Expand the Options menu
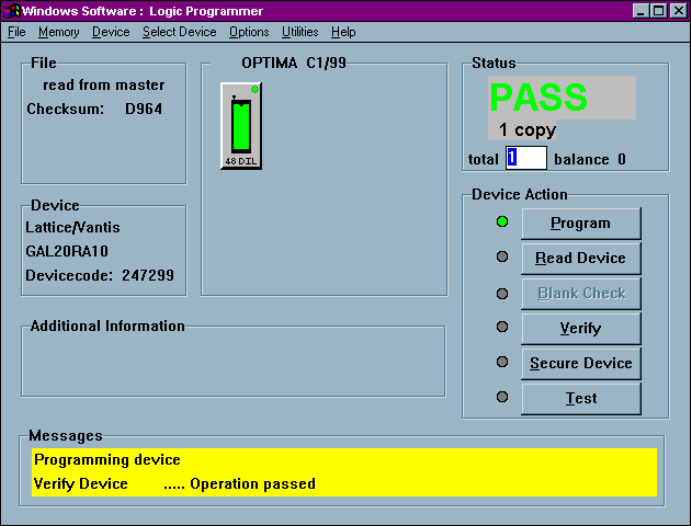 pyautogui.click(x=249, y=32)
